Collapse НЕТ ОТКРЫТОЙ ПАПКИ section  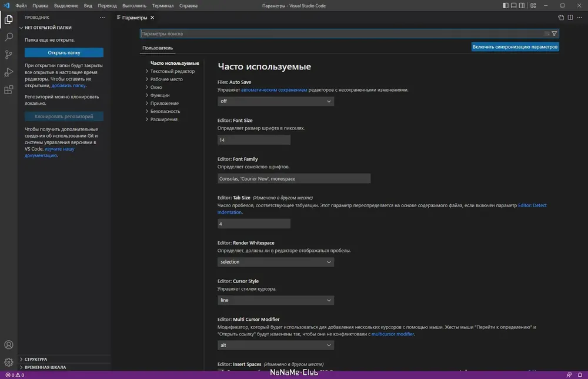coord(64,28)
